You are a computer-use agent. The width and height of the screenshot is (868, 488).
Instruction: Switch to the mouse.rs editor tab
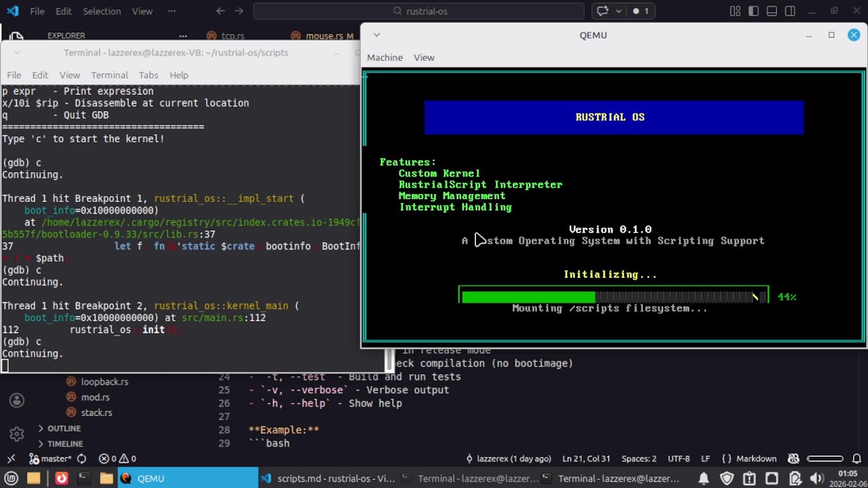324,36
